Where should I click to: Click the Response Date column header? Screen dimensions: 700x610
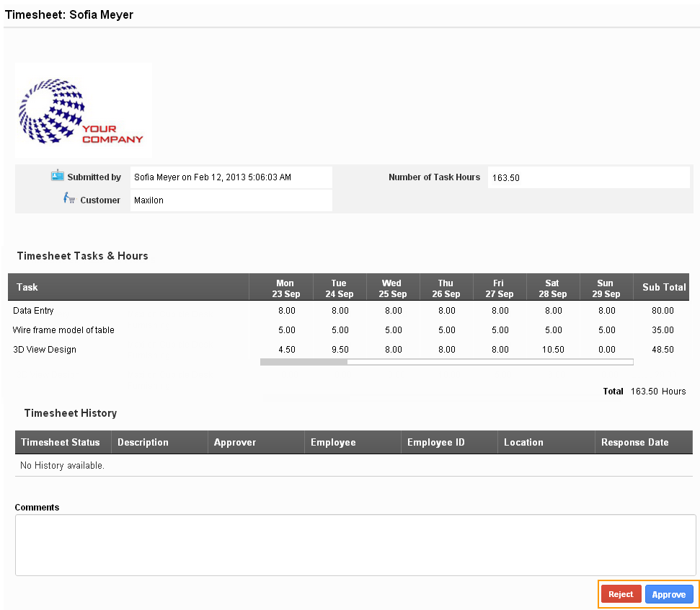pyautogui.click(x=634, y=442)
